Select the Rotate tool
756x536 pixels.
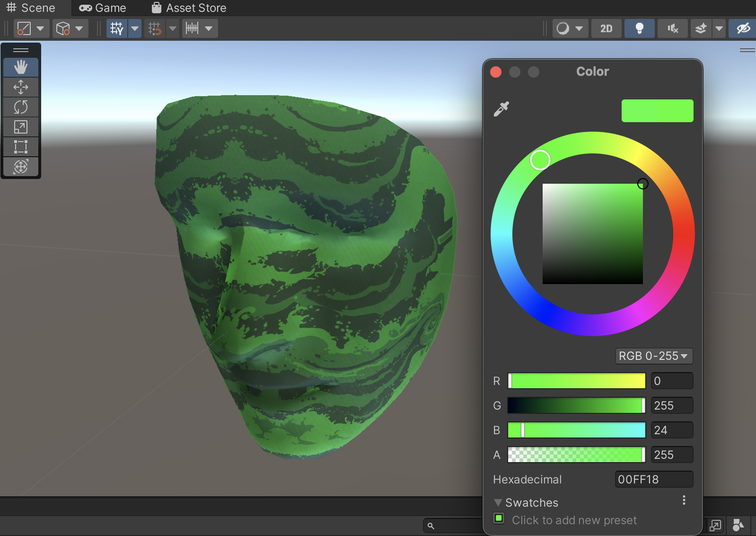(21, 107)
